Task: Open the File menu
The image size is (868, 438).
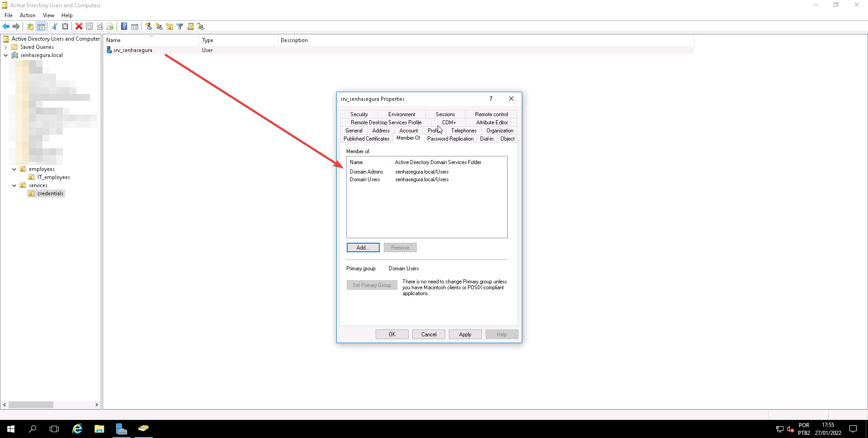Action: 9,15
